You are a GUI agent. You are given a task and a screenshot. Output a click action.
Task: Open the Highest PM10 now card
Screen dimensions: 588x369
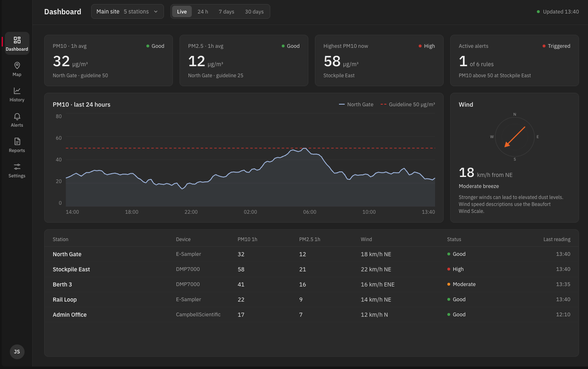379,60
